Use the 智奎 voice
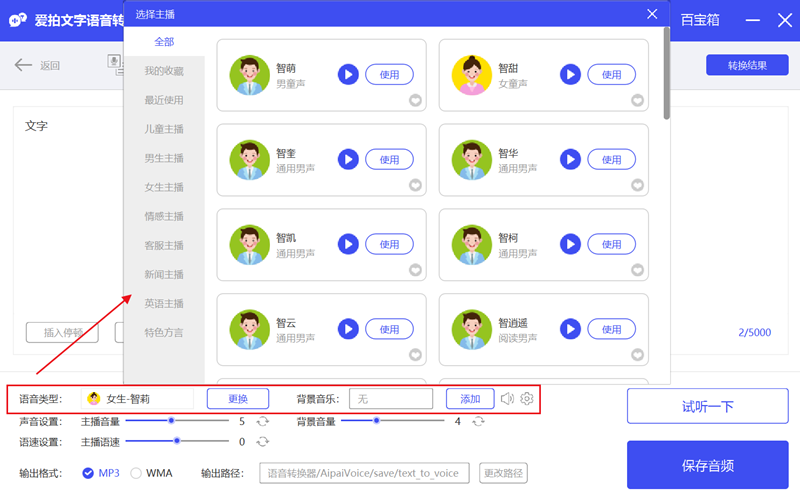This screenshot has height=502, width=800. click(x=389, y=159)
